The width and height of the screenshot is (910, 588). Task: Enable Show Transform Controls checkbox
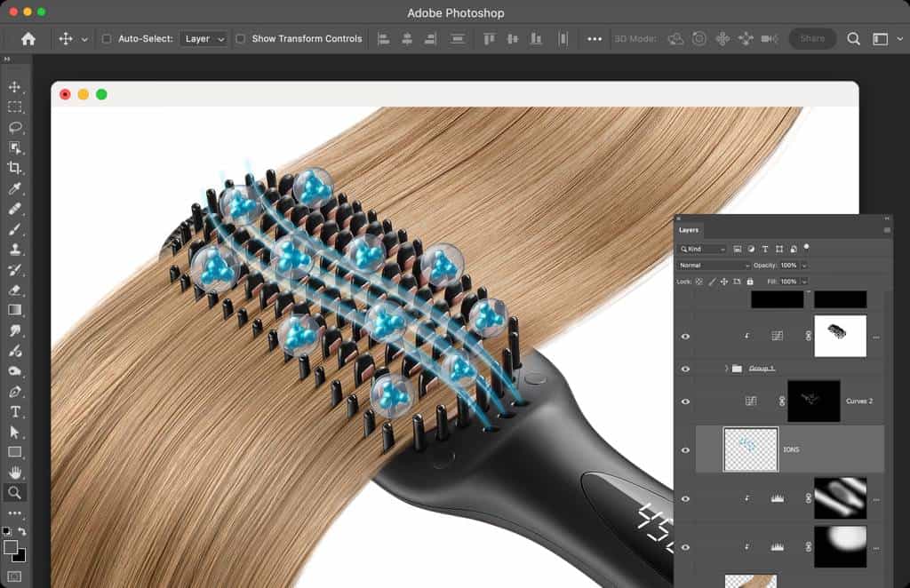point(240,39)
